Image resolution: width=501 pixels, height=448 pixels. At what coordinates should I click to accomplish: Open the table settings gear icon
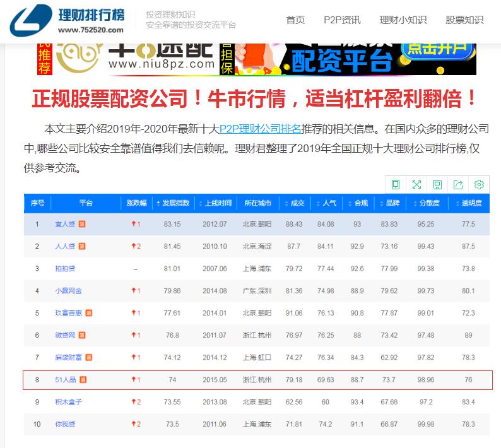479,184
